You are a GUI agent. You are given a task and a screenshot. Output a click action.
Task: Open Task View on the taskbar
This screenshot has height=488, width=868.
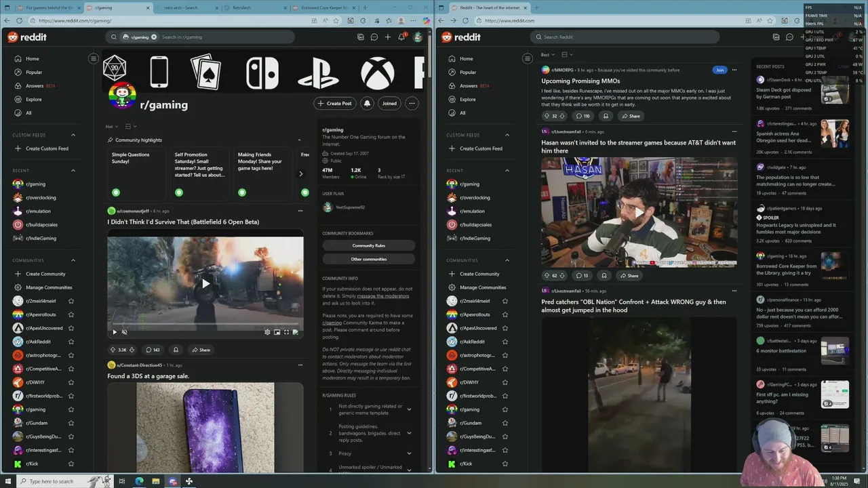coord(122,481)
